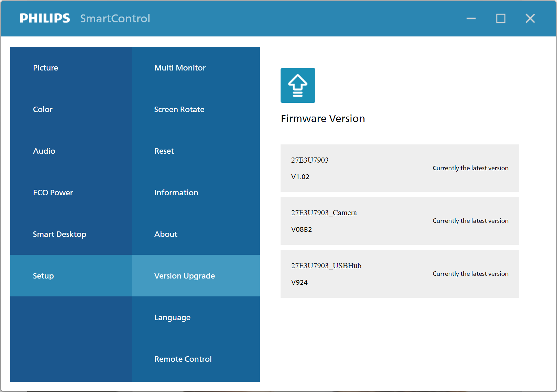Close the SmartControl window
This screenshot has height=392, width=557.
click(530, 18)
